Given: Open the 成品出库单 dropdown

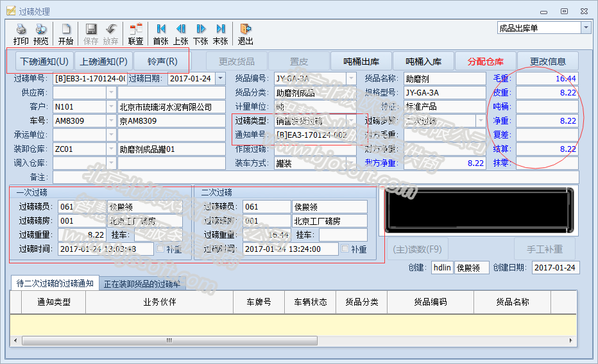Looking at the screenshot, I should [x=586, y=28].
